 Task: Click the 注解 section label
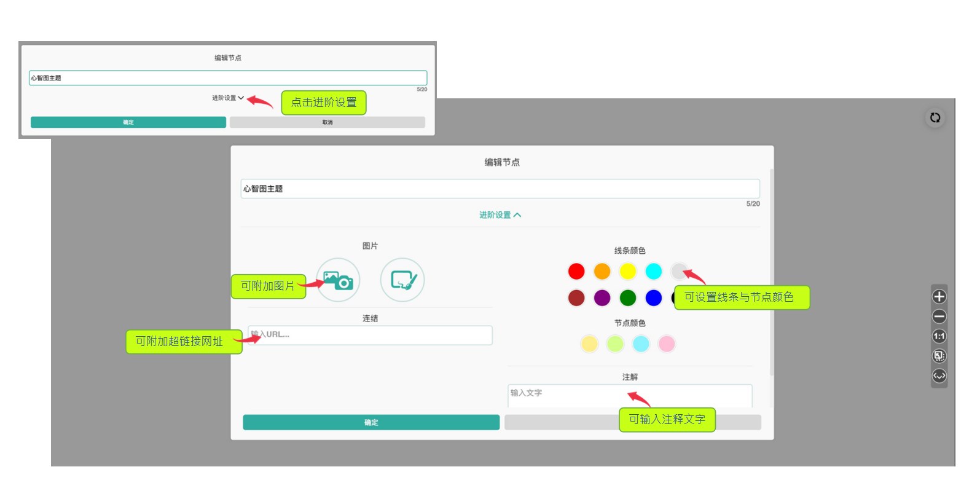click(x=630, y=377)
